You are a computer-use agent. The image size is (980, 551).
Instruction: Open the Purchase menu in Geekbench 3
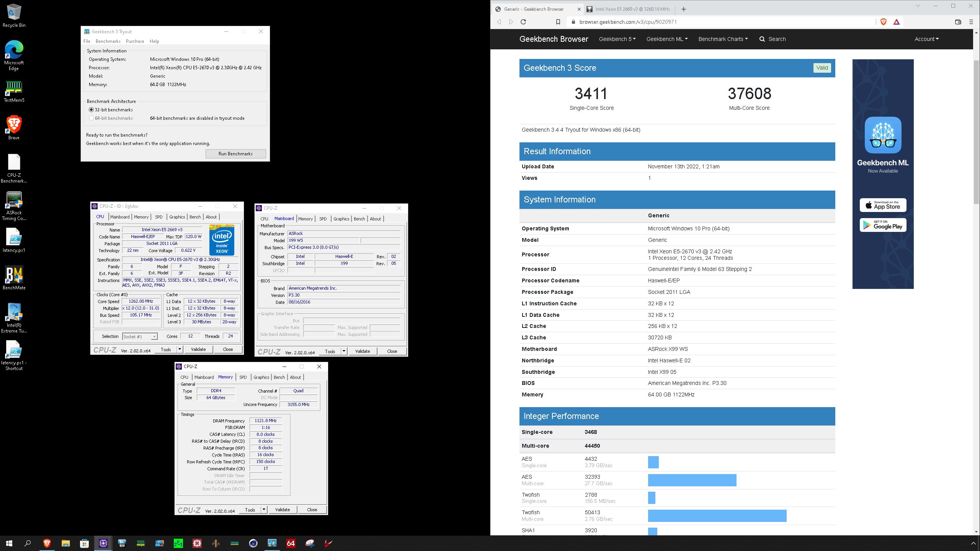click(135, 41)
